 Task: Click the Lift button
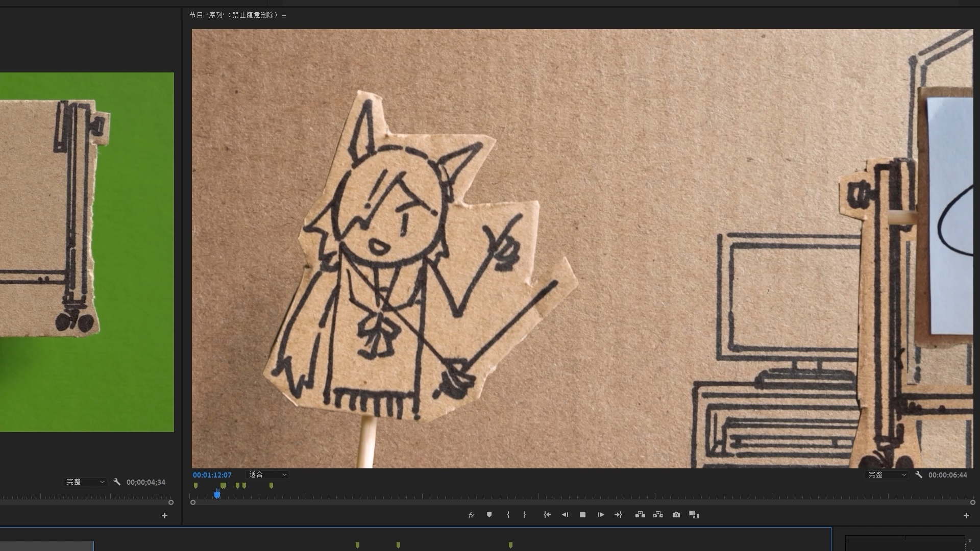640,515
